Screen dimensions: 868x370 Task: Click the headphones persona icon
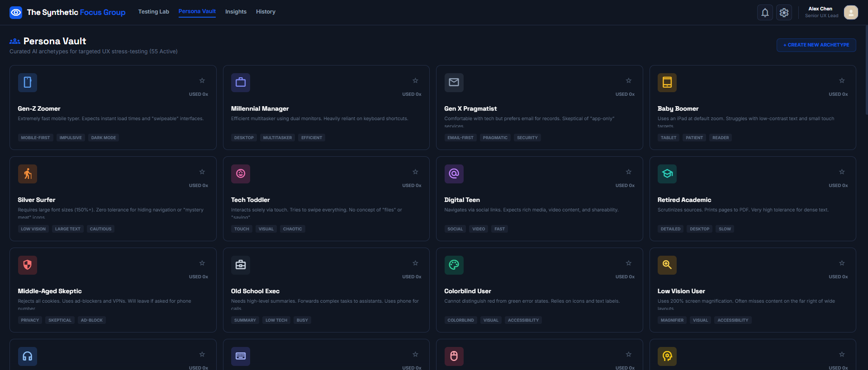[x=28, y=356]
